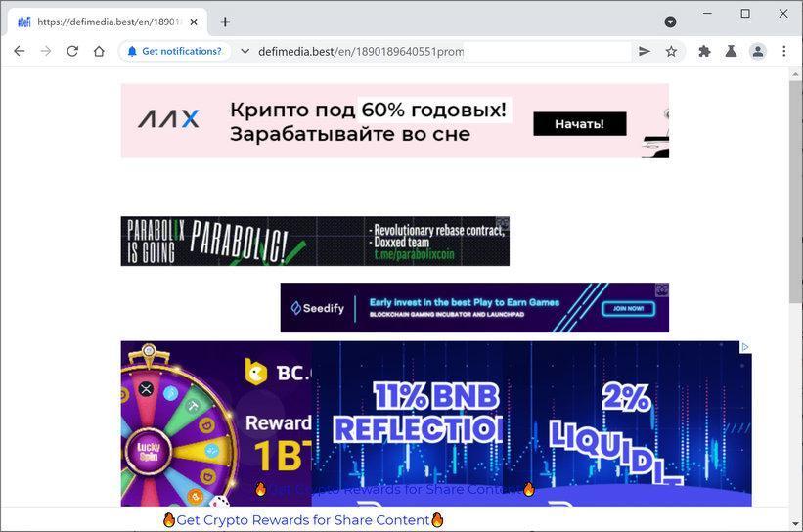The image size is (803, 532).
Task: Click the browser back arrow
Action: point(19,51)
